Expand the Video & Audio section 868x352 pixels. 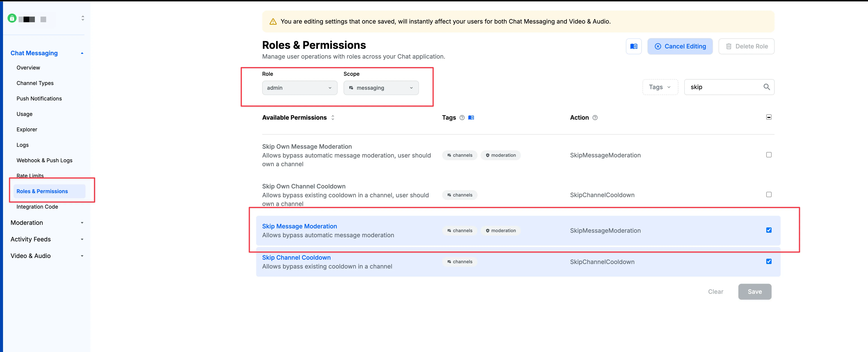pos(82,256)
